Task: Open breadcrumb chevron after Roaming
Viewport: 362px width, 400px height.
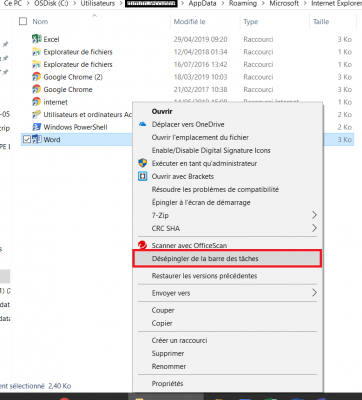Action: (263, 4)
